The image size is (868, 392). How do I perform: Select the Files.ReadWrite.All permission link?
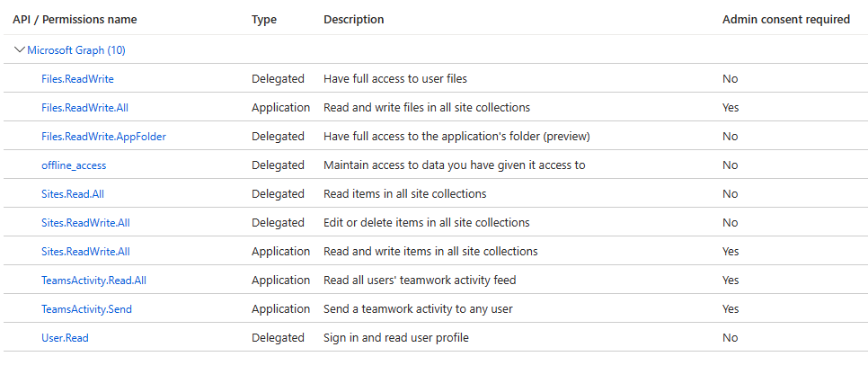84,108
